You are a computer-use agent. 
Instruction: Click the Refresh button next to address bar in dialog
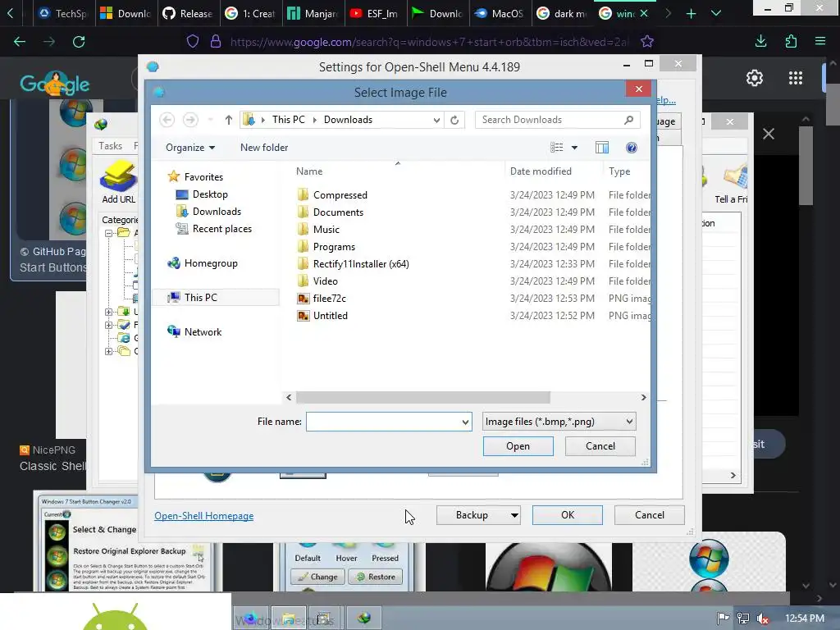[454, 120]
